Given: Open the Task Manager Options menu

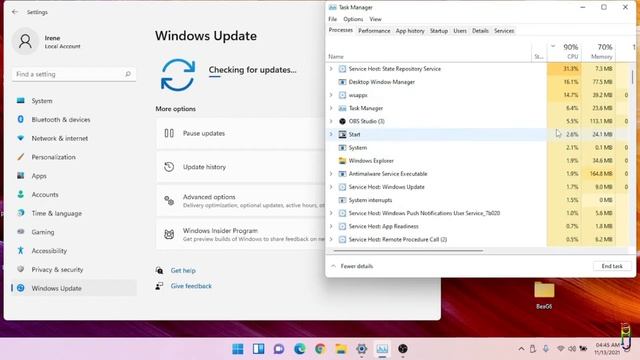Looking at the screenshot, I should click(353, 19).
